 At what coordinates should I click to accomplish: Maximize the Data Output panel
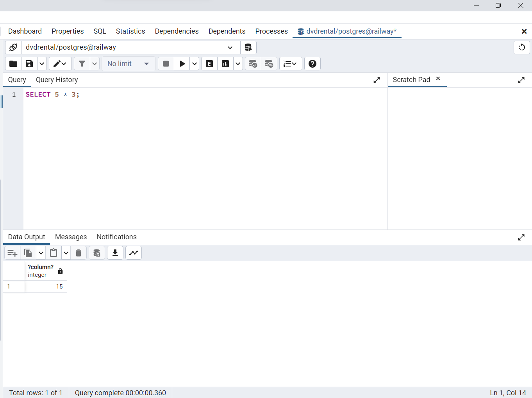[x=521, y=237]
